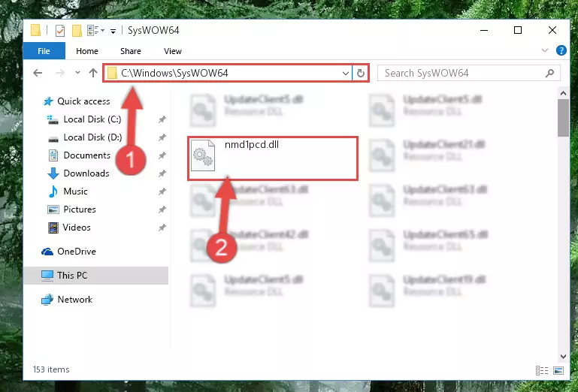Click the file list scroll up arrow
Screen dimensions: 578x392
point(563,93)
